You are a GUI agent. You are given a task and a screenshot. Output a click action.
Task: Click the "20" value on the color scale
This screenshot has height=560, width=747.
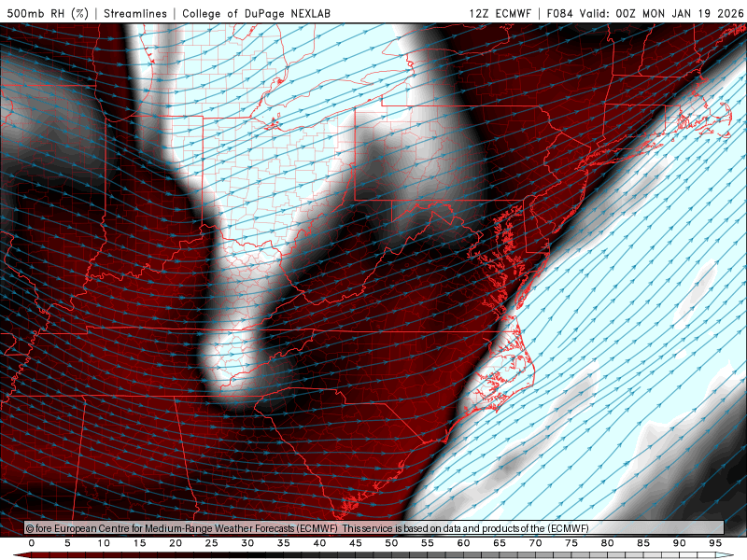click(x=176, y=543)
